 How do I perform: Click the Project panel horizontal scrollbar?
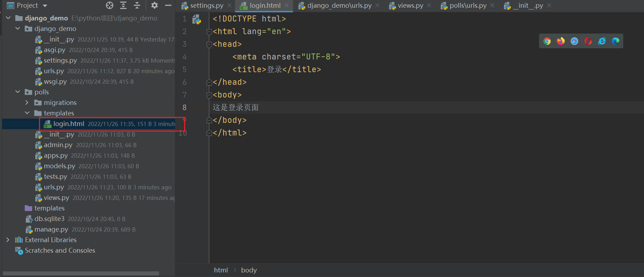point(81,273)
